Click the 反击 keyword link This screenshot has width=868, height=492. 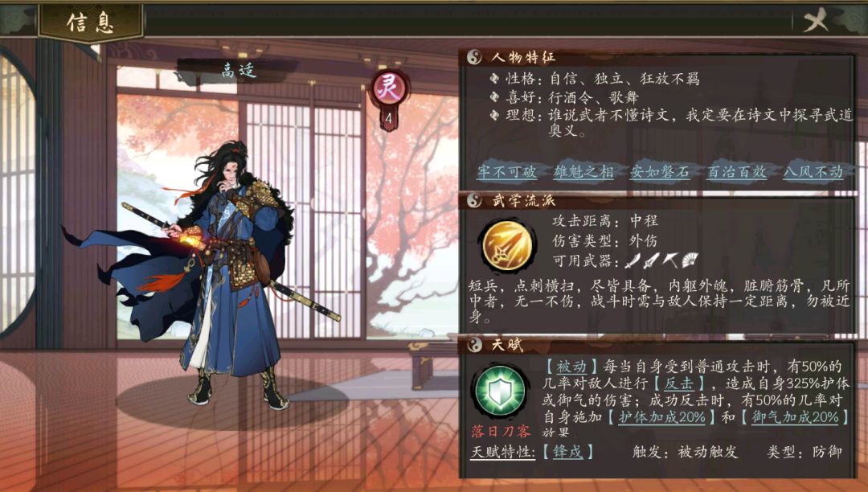point(678,383)
